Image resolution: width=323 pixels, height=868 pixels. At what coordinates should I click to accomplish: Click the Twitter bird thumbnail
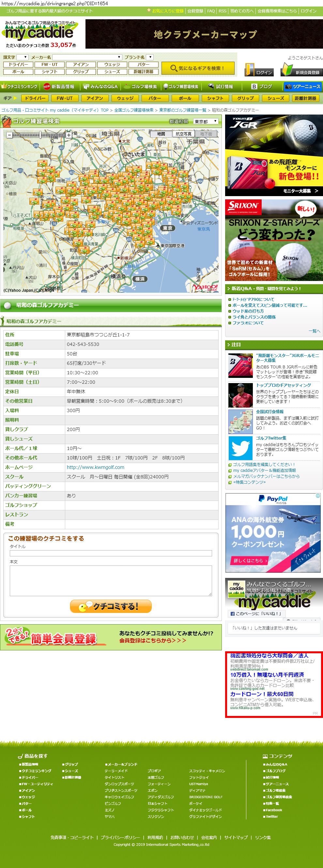pos(240,448)
